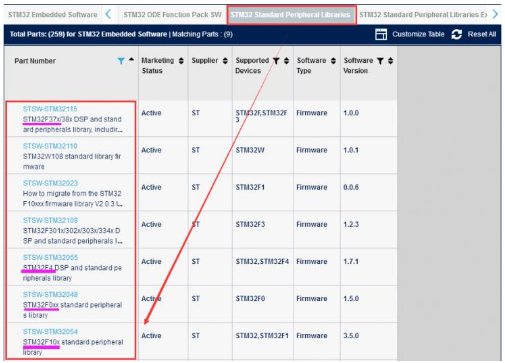The height and width of the screenshot is (363, 505).
Task: Sort the Software Type column
Action: click(x=333, y=61)
